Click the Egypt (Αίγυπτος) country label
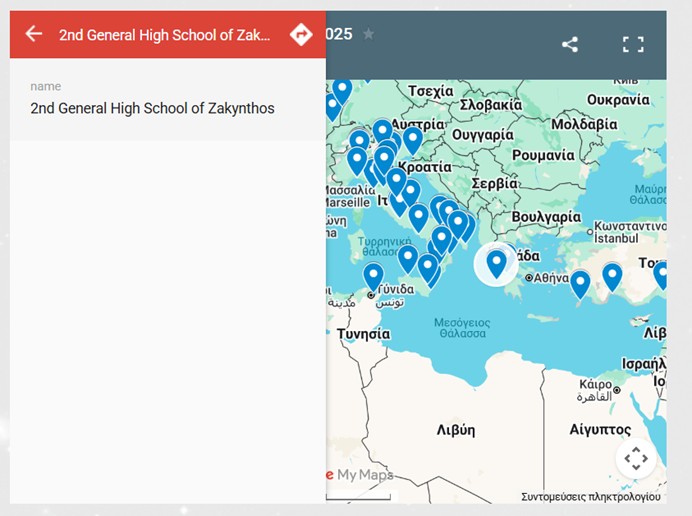692x516 pixels. tap(599, 429)
